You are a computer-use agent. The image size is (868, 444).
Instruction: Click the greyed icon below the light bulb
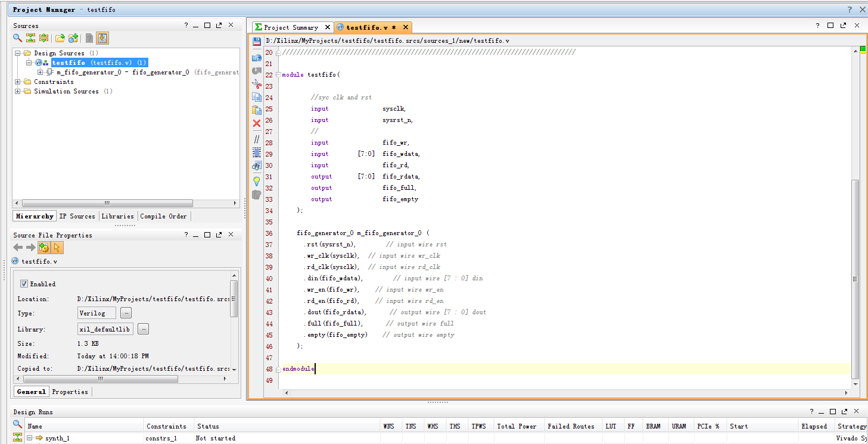[x=257, y=194]
